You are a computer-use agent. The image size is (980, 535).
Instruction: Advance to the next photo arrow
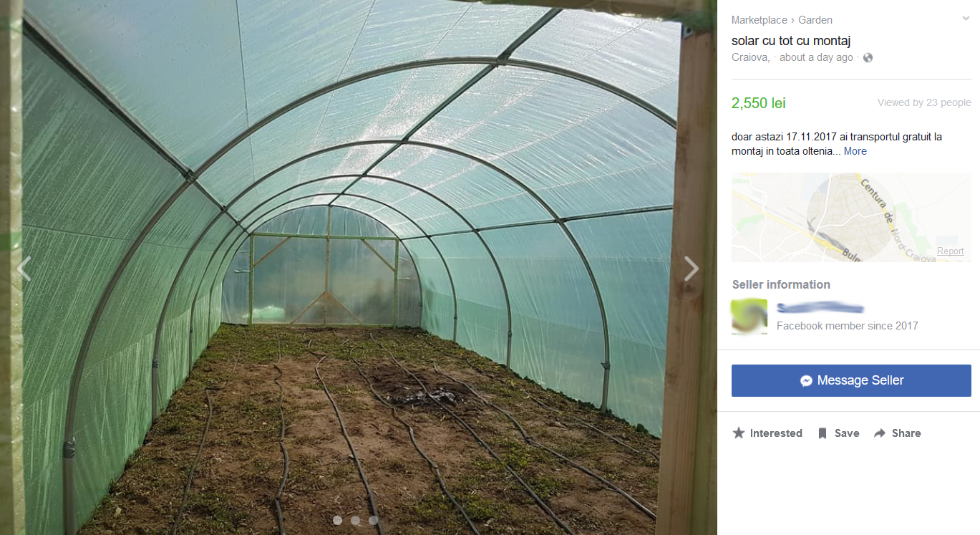(691, 269)
